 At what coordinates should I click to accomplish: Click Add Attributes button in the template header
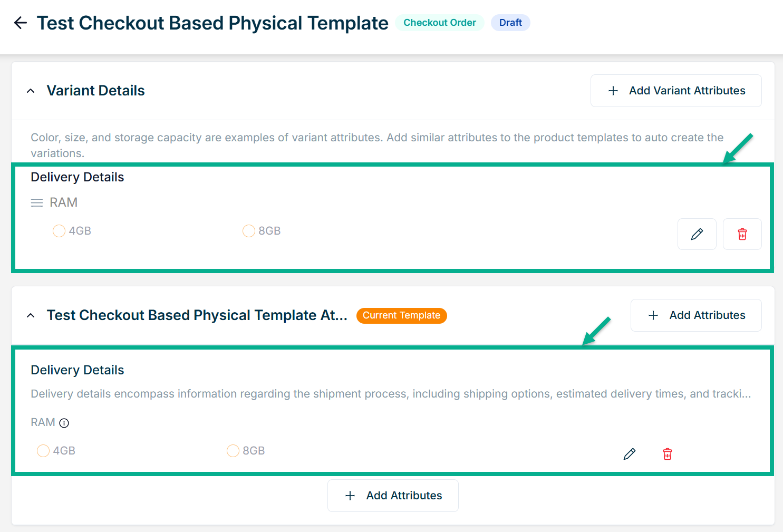(696, 315)
